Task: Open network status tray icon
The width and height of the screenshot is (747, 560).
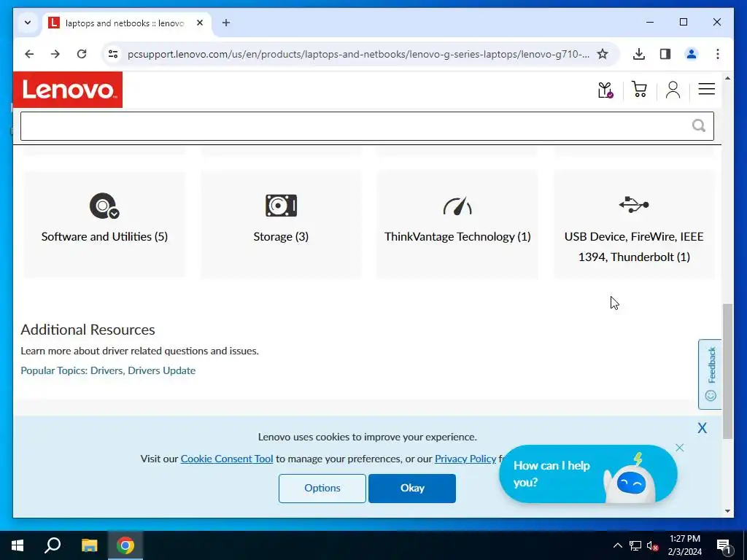Action: click(x=635, y=545)
